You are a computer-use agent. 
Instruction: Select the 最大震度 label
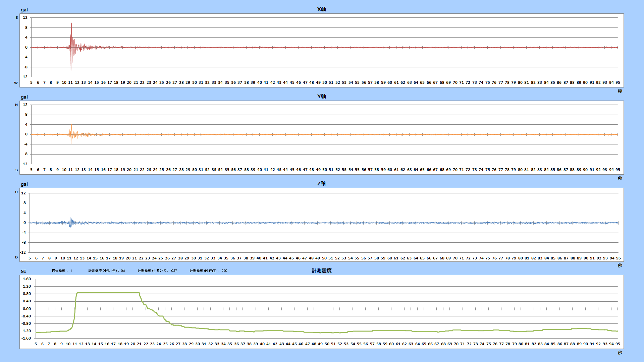59,270
